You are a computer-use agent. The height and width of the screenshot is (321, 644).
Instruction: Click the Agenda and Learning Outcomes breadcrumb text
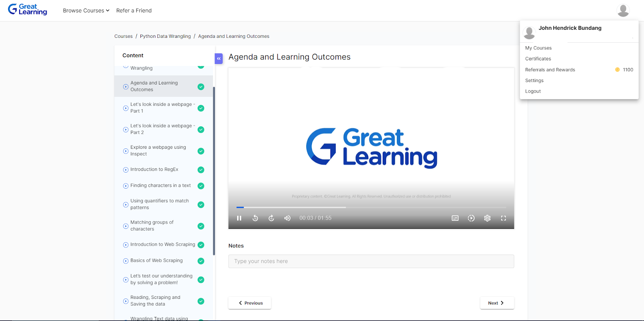pyautogui.click(x=233, y=36)
